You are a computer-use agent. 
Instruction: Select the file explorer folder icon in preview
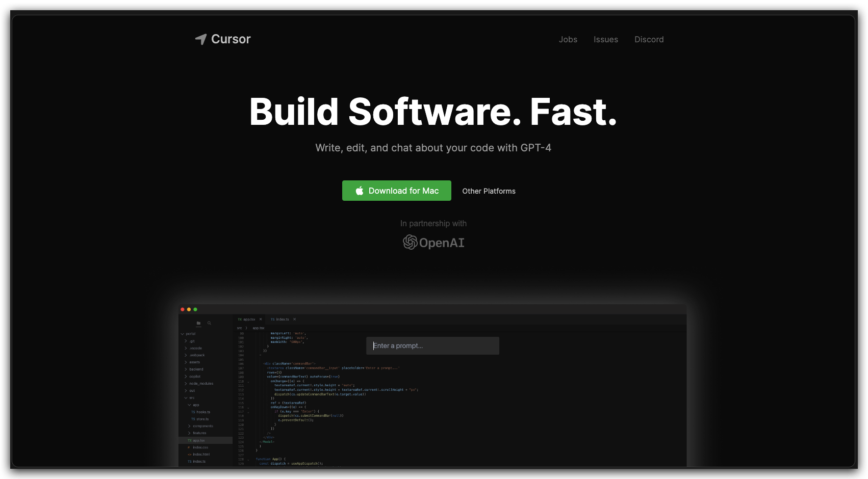coord(198,323)
